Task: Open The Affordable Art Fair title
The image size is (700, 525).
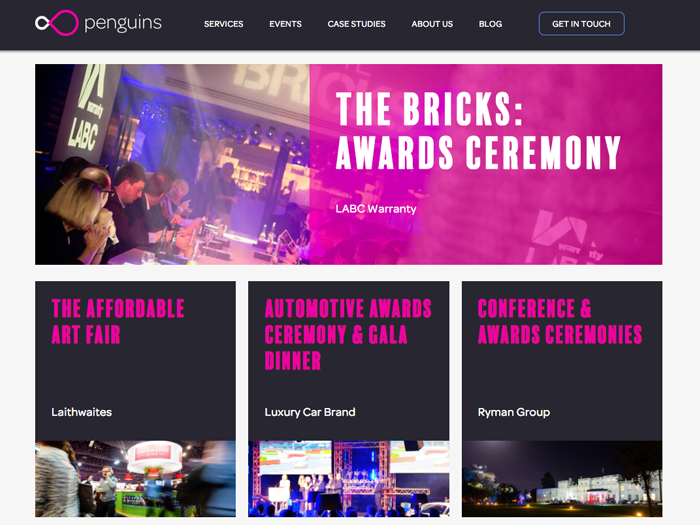Action: click(118, 321)
